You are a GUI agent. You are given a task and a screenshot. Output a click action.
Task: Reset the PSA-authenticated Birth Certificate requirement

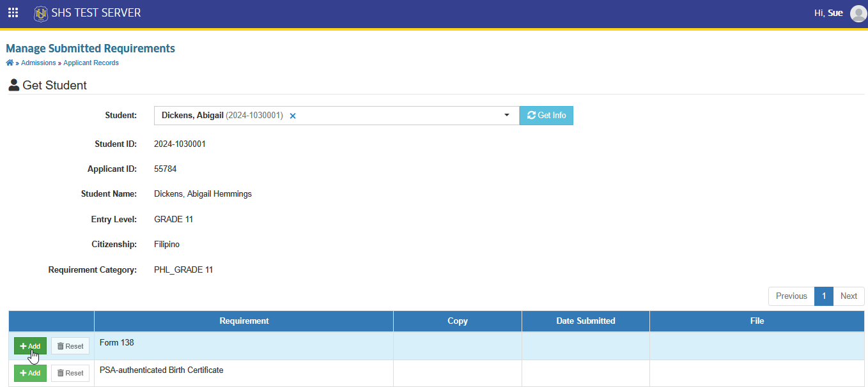click(70, 373)
